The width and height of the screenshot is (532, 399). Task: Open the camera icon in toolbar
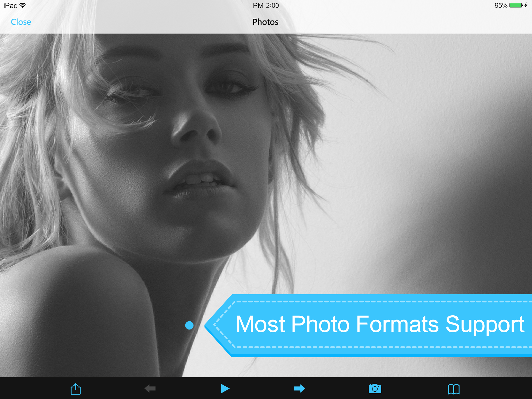(x=375, y=389)
